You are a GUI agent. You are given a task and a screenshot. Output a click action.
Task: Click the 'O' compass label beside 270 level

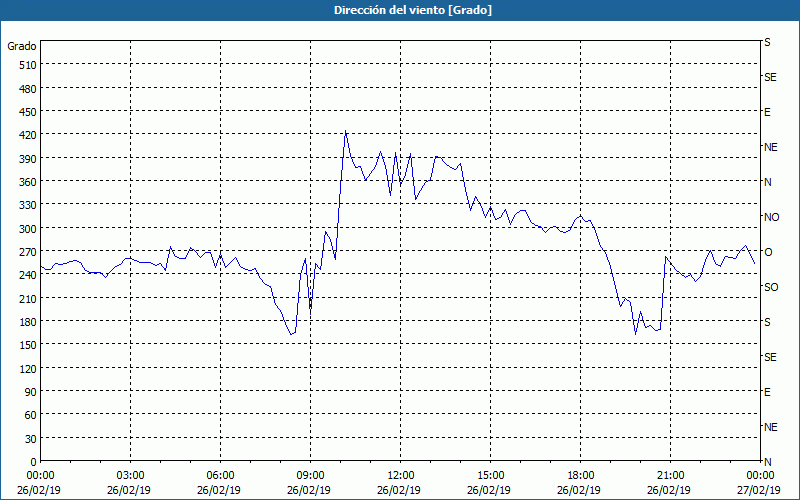click(768, 252)
